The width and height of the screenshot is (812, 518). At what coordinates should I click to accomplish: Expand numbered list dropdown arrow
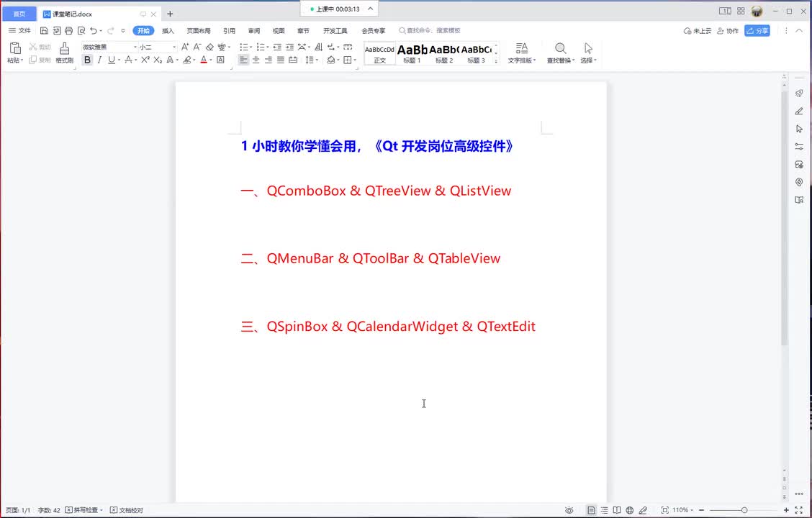(268, 47)
